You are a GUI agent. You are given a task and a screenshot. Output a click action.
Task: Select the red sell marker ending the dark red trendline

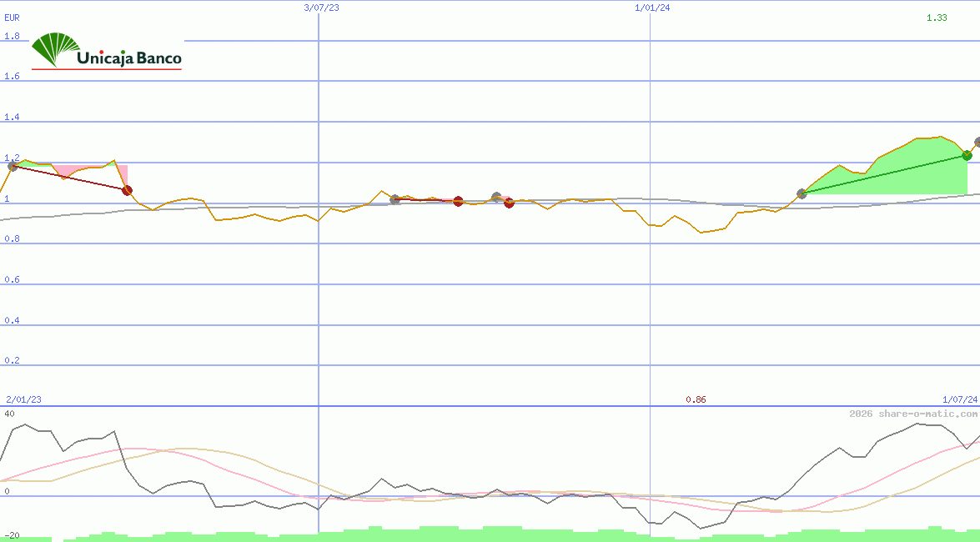[x=126, y=190]
